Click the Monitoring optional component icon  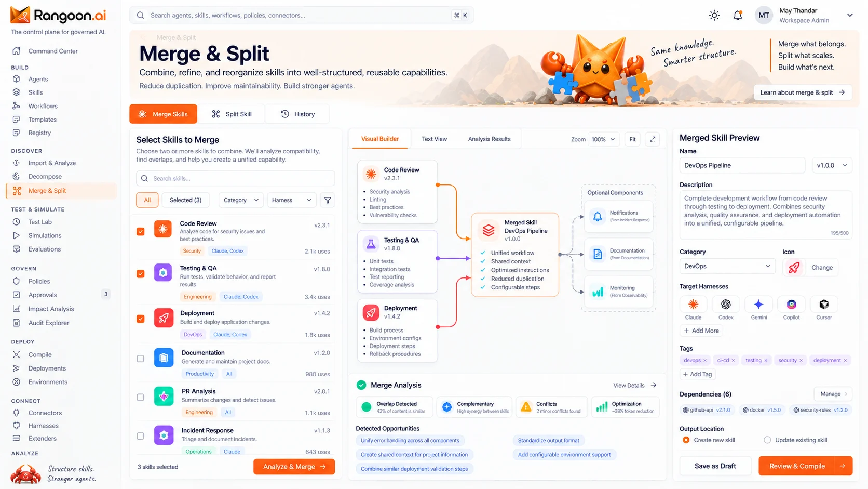[x=598, y=292]
